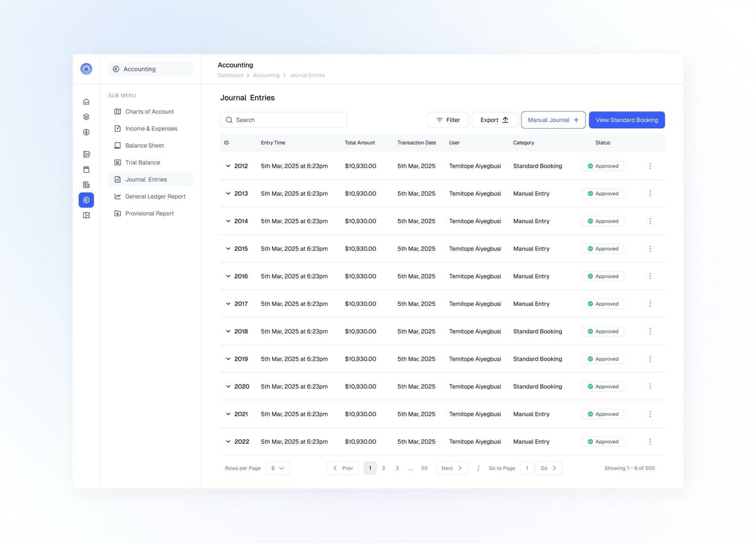Click the Dashboard breadcrumb link
Screen dimensions: 756x543
coord(231,76)
